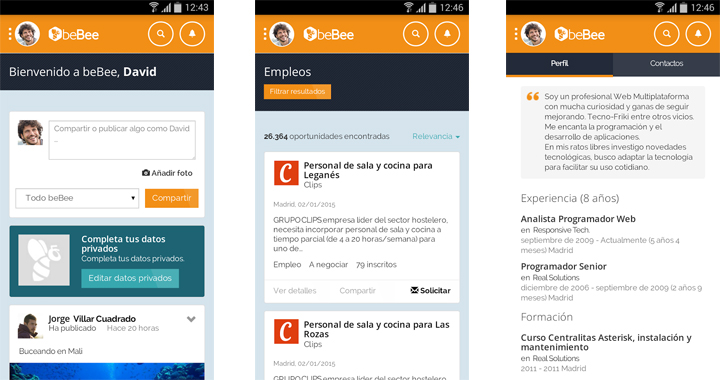
Task: Click Compartir on Leganés job card
Action: (357, 291)
